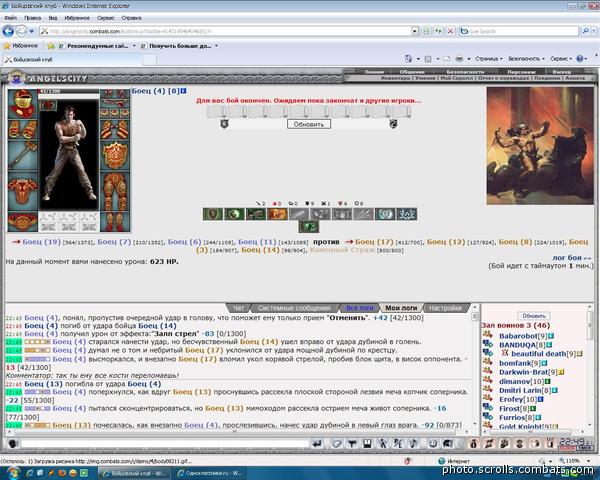Click the browser back arrow button
This screenshot has width=600, height=480.
tap(8, 31)
